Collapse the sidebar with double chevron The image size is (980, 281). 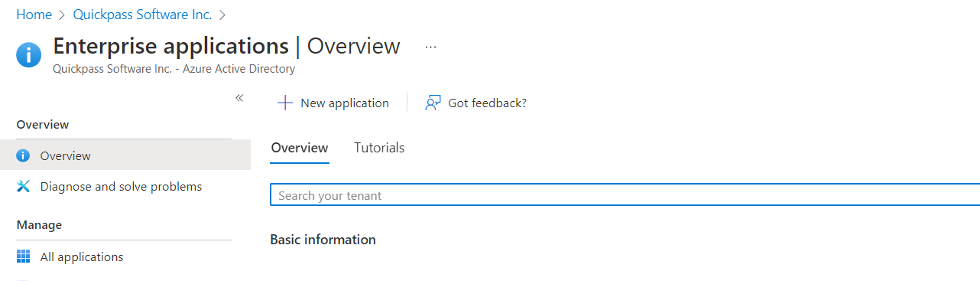pos(239,98)
